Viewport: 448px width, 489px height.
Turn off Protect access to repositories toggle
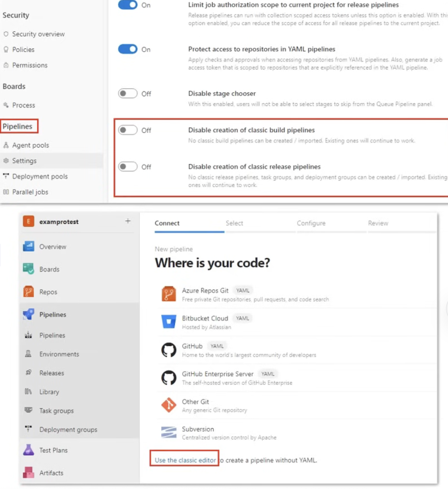pos(128,49)
